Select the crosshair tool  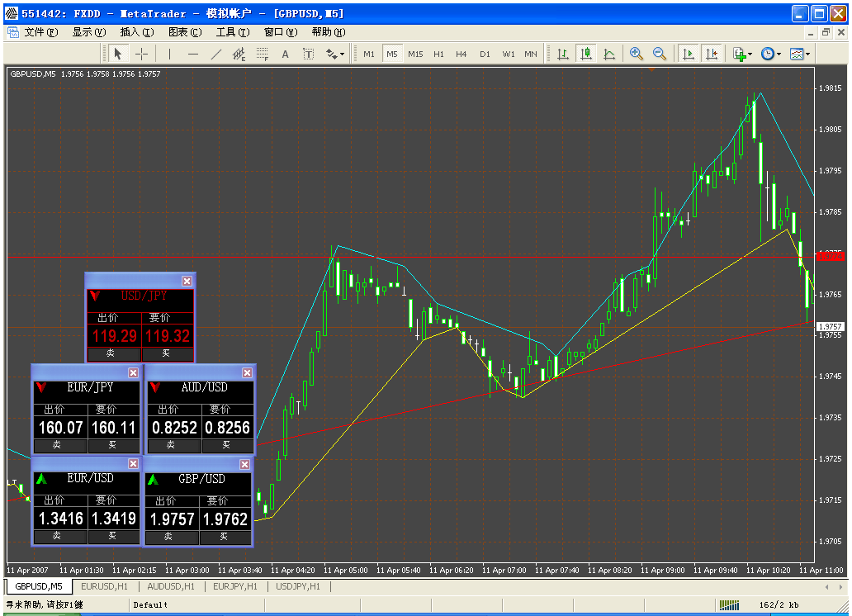click(141, 54)
